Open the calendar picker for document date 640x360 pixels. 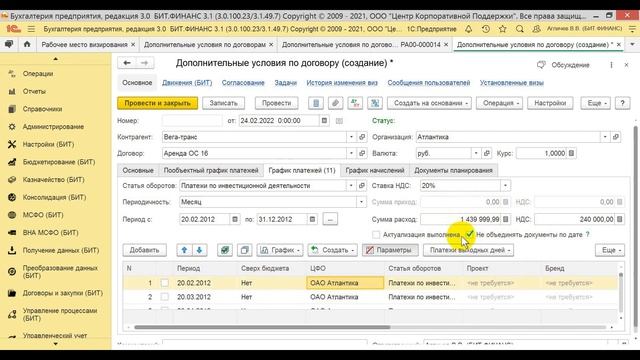point(324,120)
